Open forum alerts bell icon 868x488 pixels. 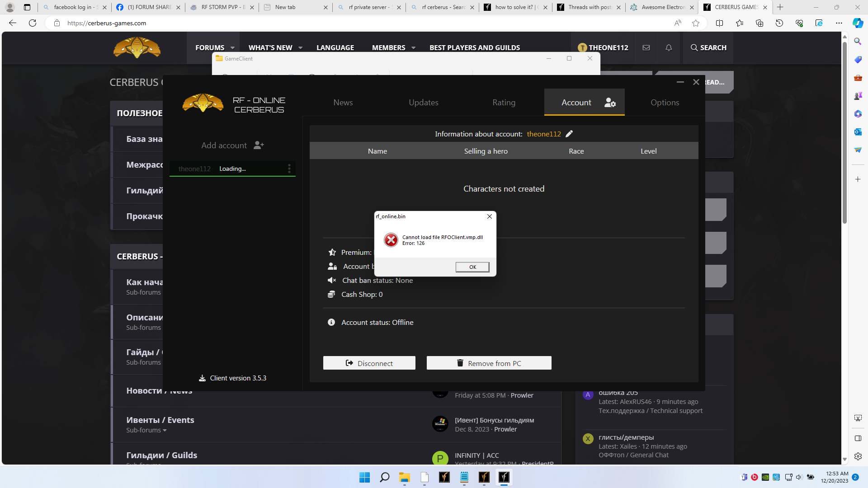[x=669, y=47]
